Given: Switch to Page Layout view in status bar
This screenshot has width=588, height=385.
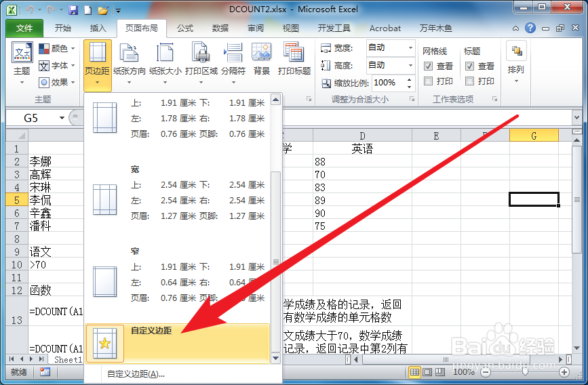Looking at the screenshot, I should pos(427,372).
